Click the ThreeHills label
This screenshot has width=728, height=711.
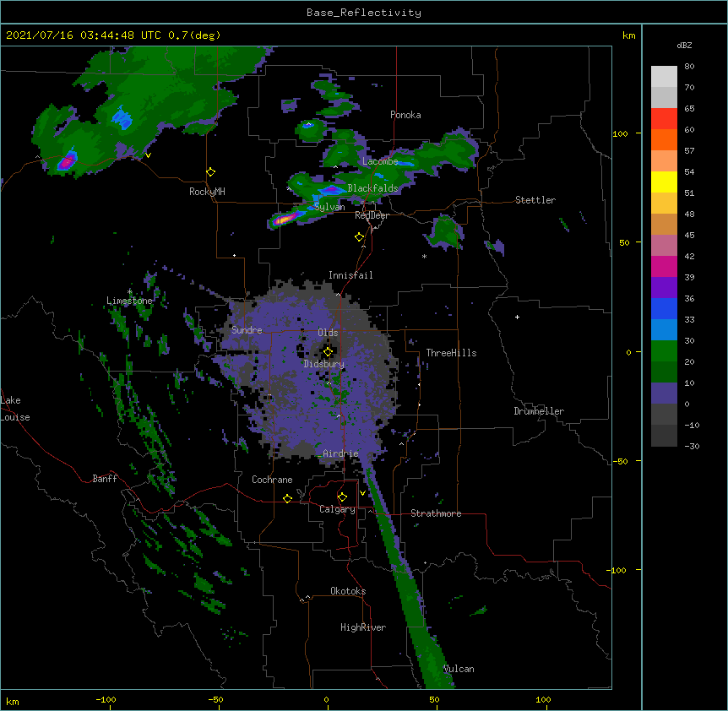pyautogui.click(x=451, y=353)
